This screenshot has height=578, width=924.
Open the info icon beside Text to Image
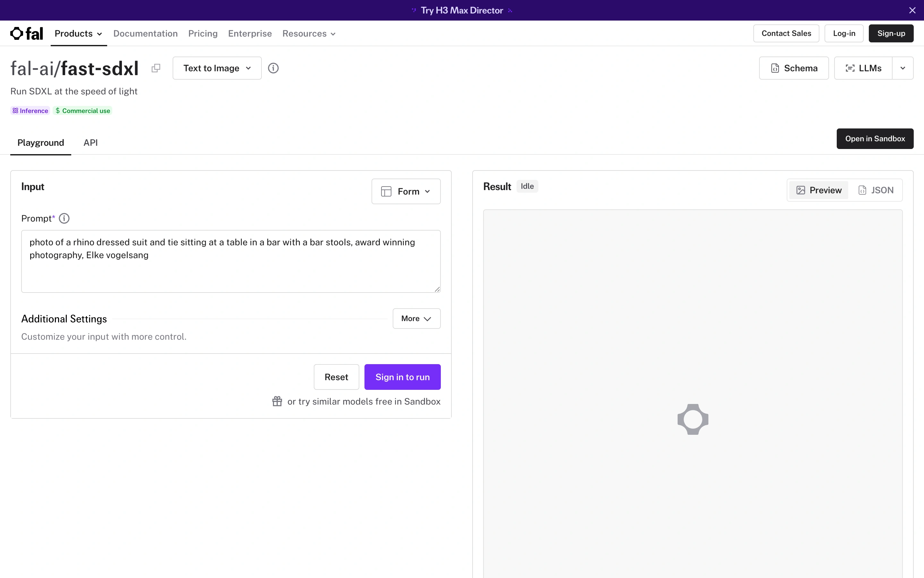click(273, 68)
